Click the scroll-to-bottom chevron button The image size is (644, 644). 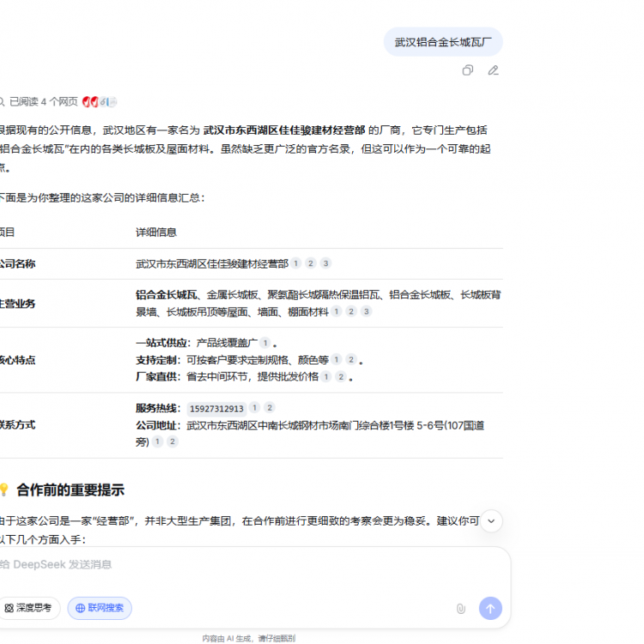point(490,521)
